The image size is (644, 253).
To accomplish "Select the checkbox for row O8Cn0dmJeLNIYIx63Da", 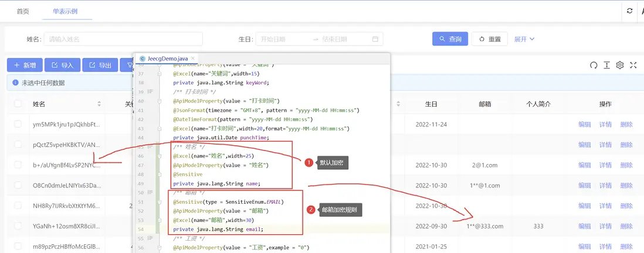I will click(18, 185).
